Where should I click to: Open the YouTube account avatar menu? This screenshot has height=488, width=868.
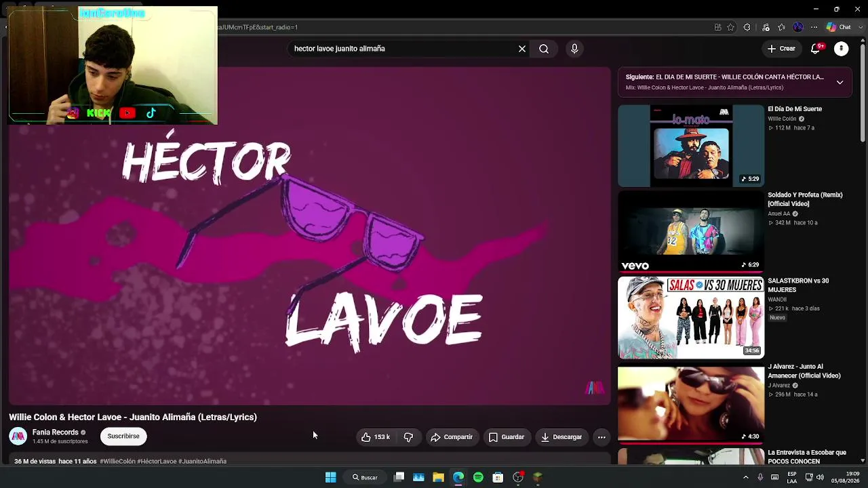[x=841, y=49]
